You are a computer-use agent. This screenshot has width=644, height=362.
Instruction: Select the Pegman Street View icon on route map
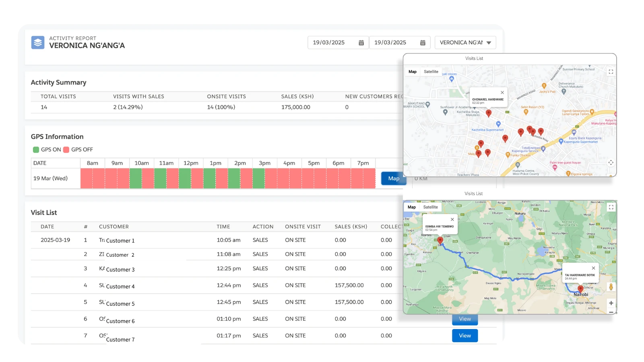tap(611, 287)
